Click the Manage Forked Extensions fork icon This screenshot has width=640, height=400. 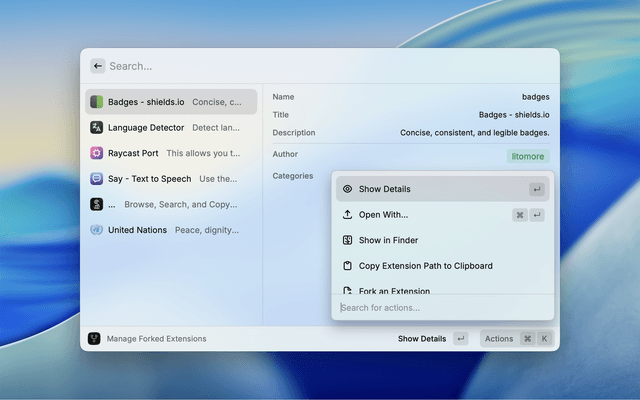[x=94, y=339]
